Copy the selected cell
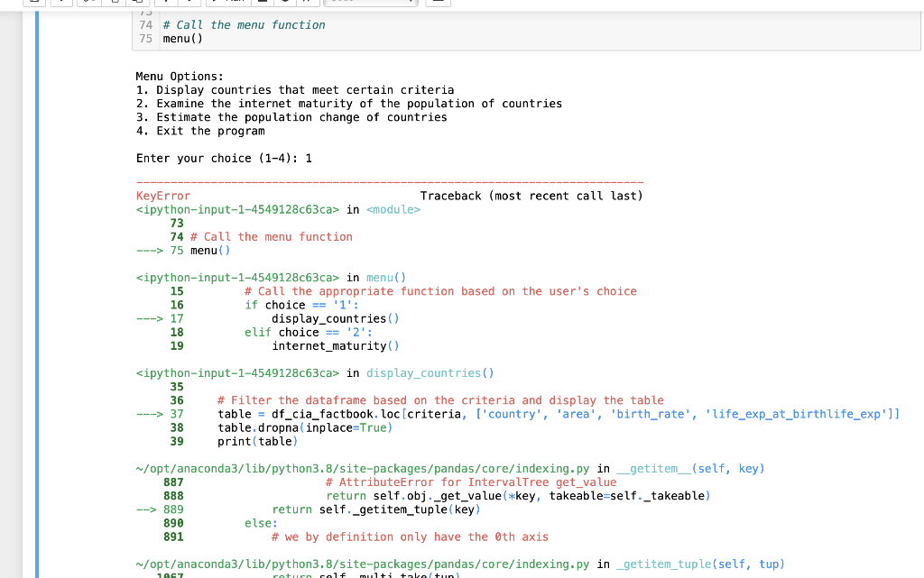Viewport: 924px width, 578px height. pyautogui.click(x=113, y=3)
